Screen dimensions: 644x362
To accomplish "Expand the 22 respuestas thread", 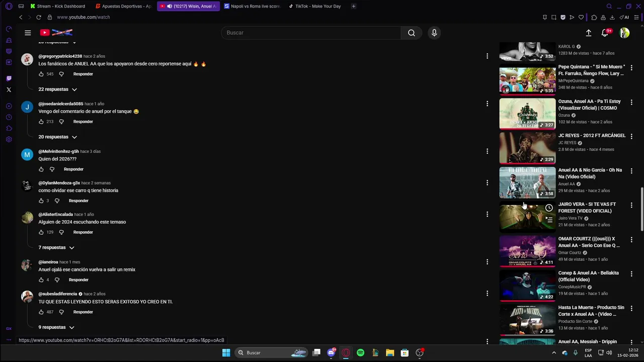I will (x=57, y=89).
